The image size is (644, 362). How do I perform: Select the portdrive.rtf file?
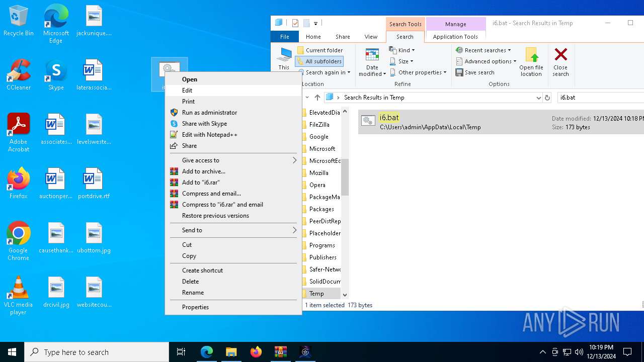tap(94, 184)
